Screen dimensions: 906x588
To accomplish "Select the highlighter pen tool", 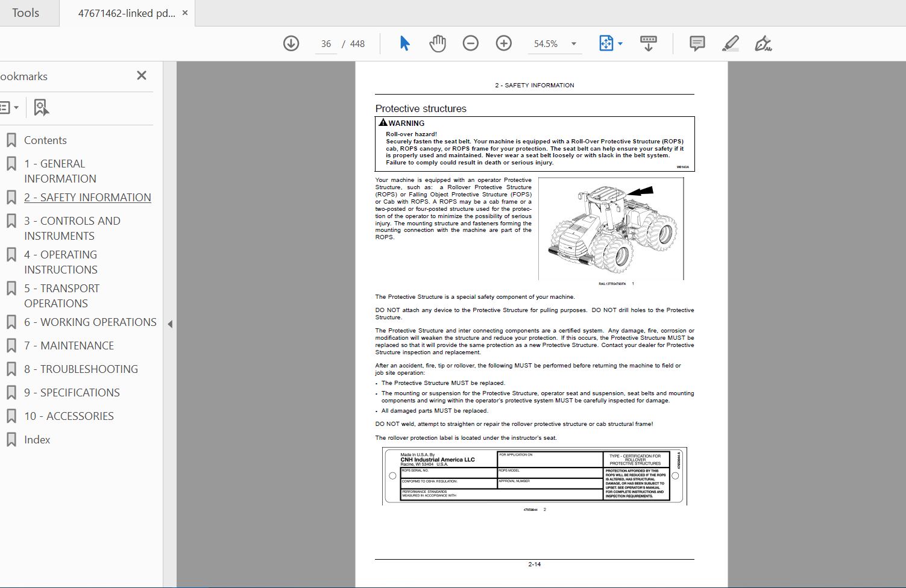I will coord(730,43).
